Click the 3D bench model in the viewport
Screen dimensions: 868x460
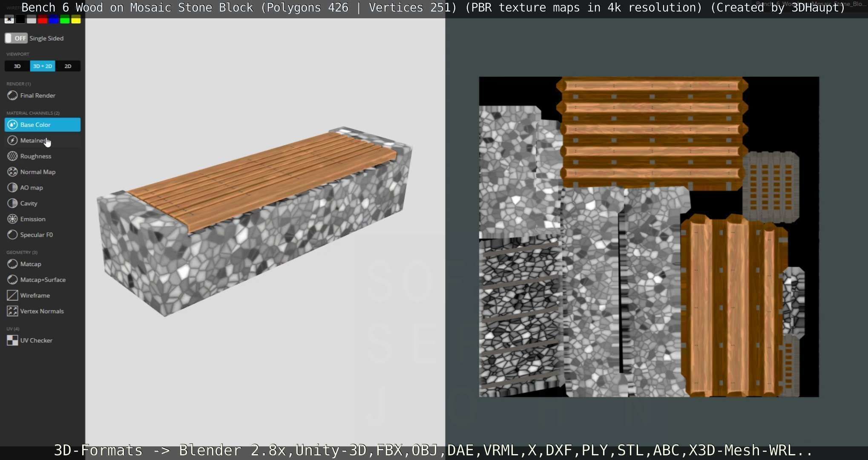click(256, 221)
